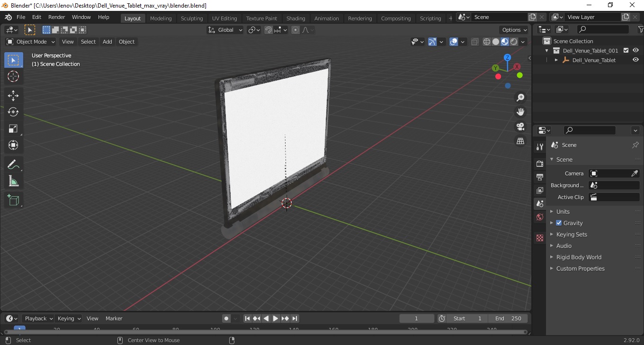Open the Render properties tab
This screenshot has height=345, width=644.
539,163
